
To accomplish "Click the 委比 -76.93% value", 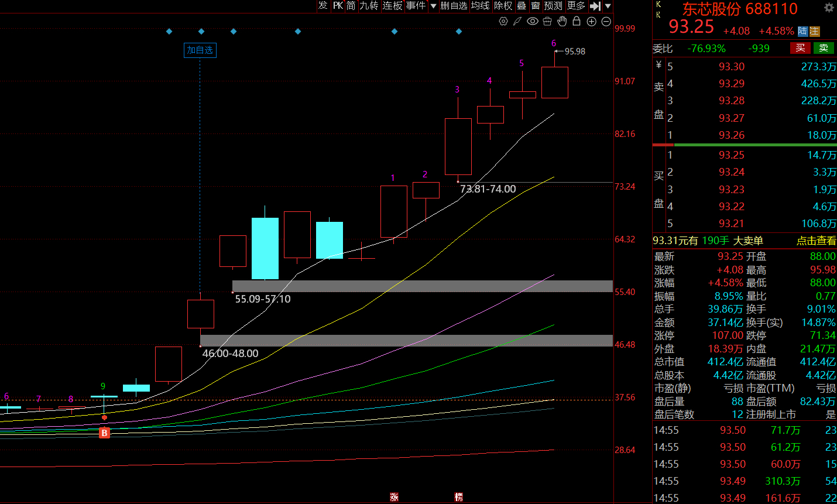I will (706, 49).
